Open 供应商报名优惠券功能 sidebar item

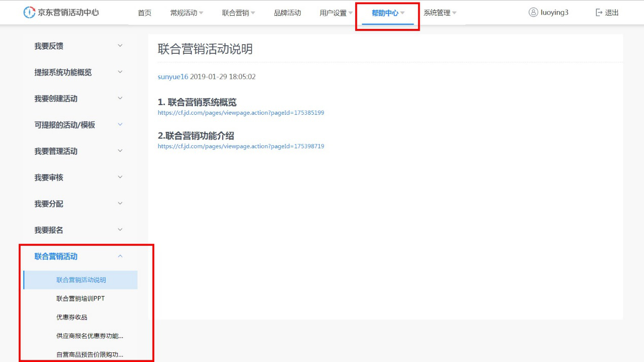click(x=89, y=336)
